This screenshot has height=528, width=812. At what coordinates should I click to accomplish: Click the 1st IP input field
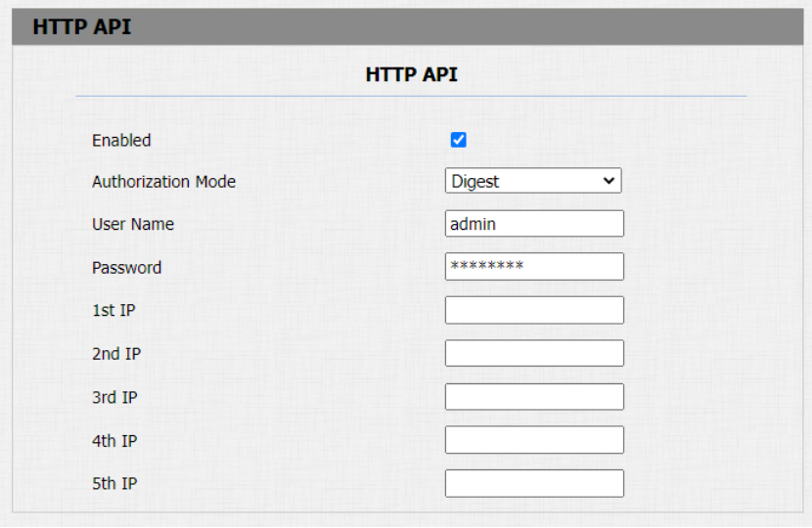pos(534,310)
